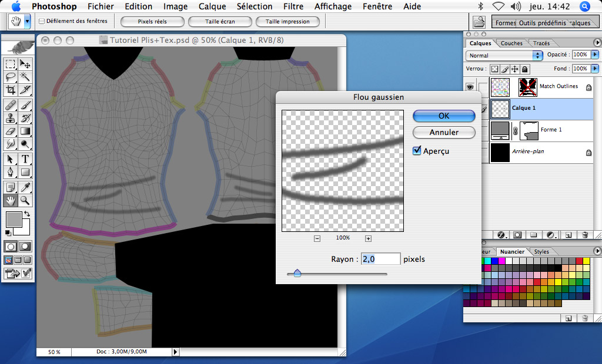Open the Sélection menu
This screenshot has height=364, width=602.
point(255,6)
